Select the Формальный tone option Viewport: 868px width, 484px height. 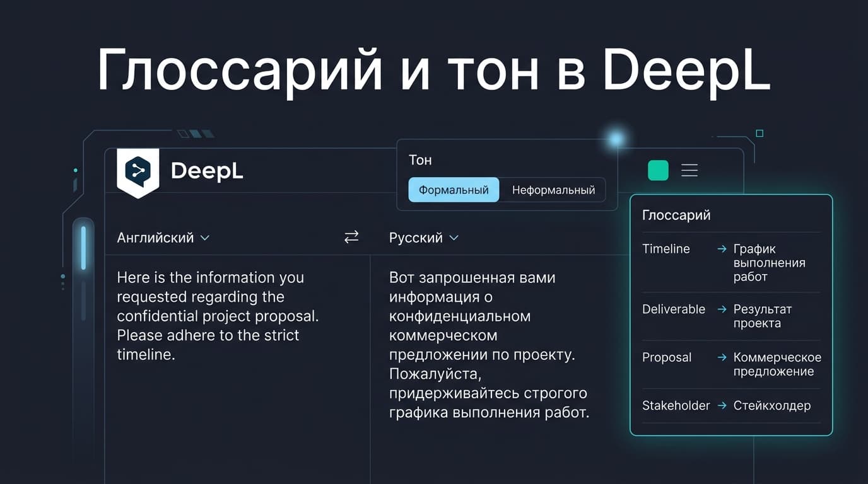pyautogui.click(x=454, y=190)
